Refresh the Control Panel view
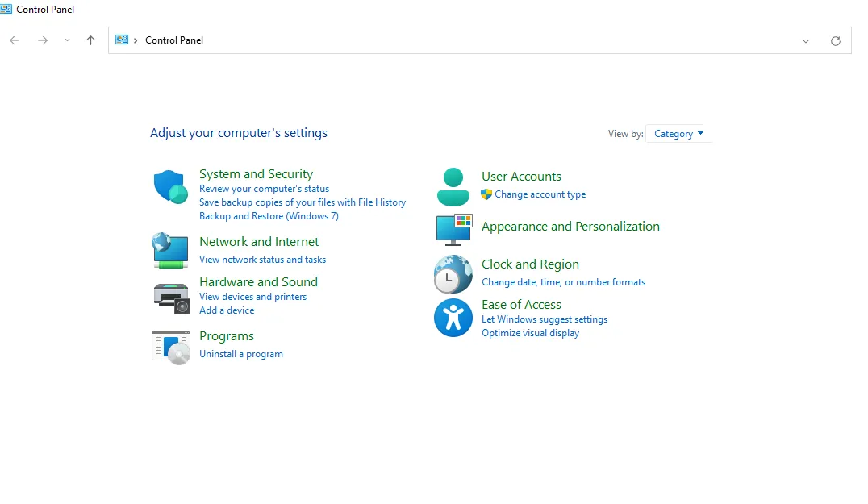Viewport: 868px width, 504px height. pos(836,40)
